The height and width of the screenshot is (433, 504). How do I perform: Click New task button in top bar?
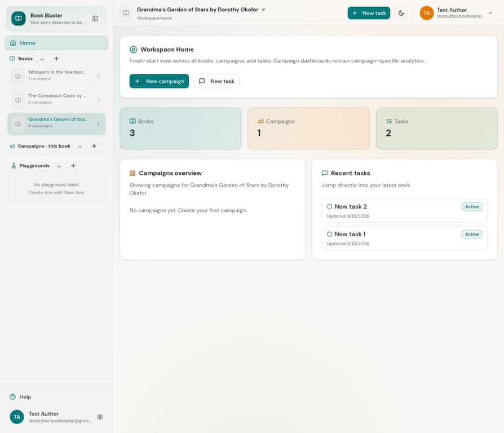(369, 13)
